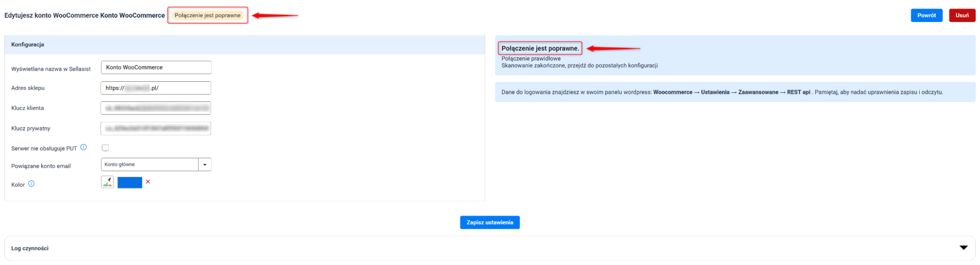Click the yellow Połączenie jest poprawne badge
Image resolution: width=980 pixels, height=265 pixels.
click(207, 15)
